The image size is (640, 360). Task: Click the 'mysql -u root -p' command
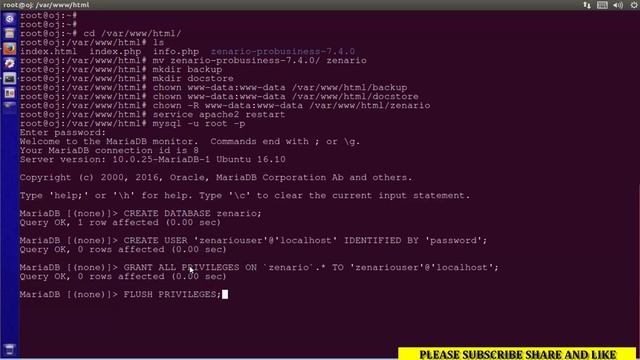click(199, 123)
